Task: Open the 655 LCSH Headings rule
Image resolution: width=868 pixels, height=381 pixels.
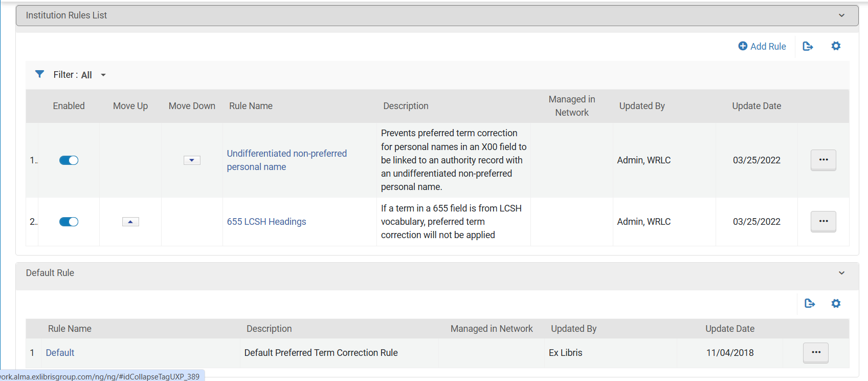Action: 266,222
